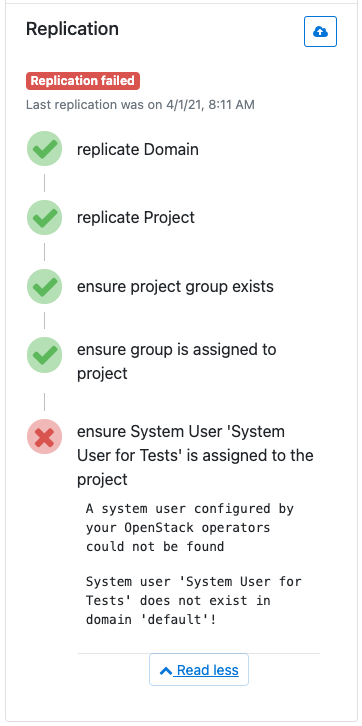The image size is (362, 726).
Task: Click ensure group is assigned to project step
Action: [x=176, y=361]
